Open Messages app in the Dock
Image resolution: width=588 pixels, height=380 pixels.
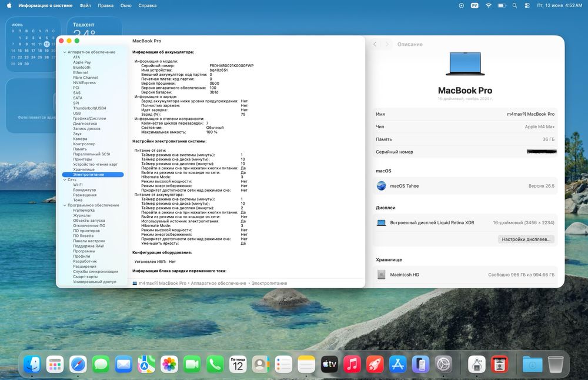pyautogui.click(x=101, y=364)
